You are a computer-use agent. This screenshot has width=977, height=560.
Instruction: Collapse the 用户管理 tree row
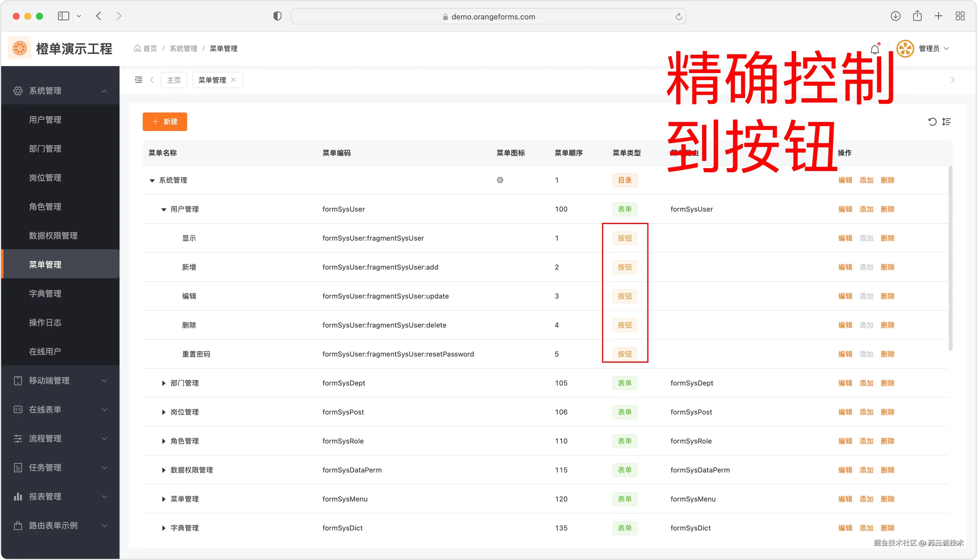(164, 210)
